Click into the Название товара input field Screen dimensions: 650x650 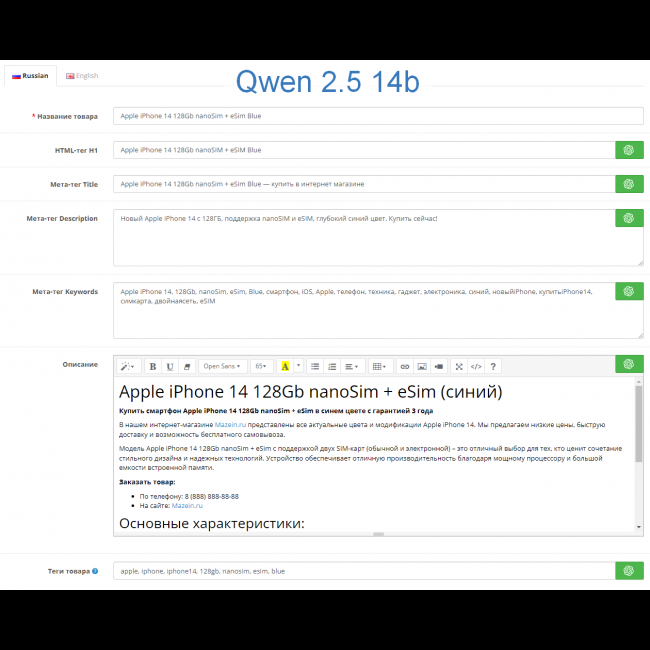pos(378,116)
